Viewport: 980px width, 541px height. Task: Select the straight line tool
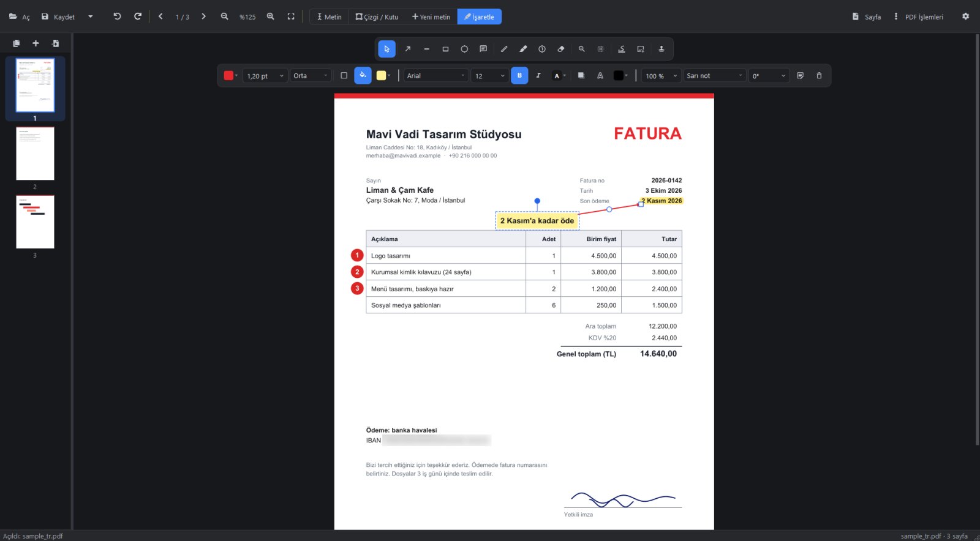(x=426, y=49)
